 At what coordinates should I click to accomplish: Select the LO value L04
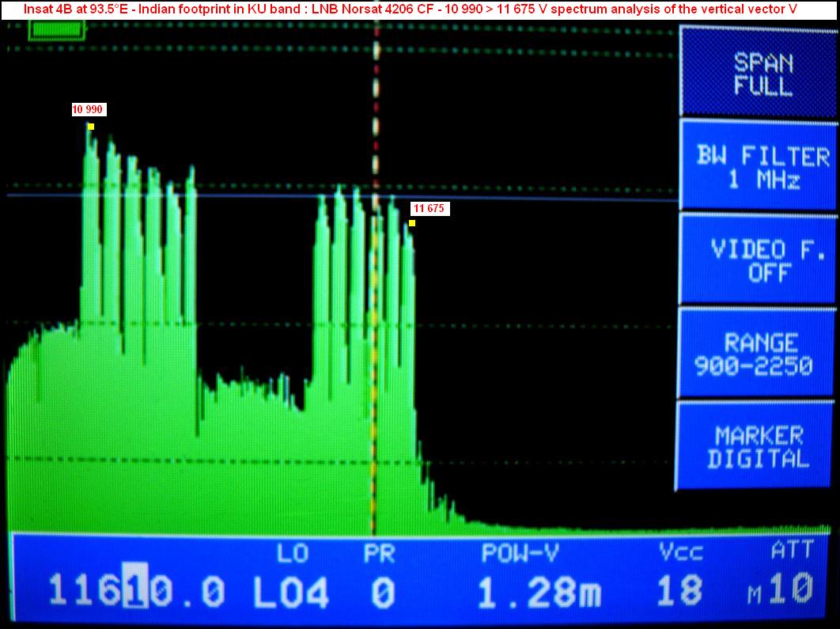coord(290,591)
